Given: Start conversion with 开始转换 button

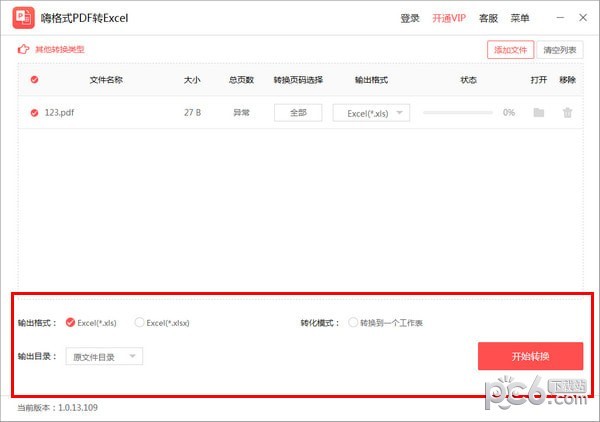Looking at the screenshot, I should click(530, 356).
